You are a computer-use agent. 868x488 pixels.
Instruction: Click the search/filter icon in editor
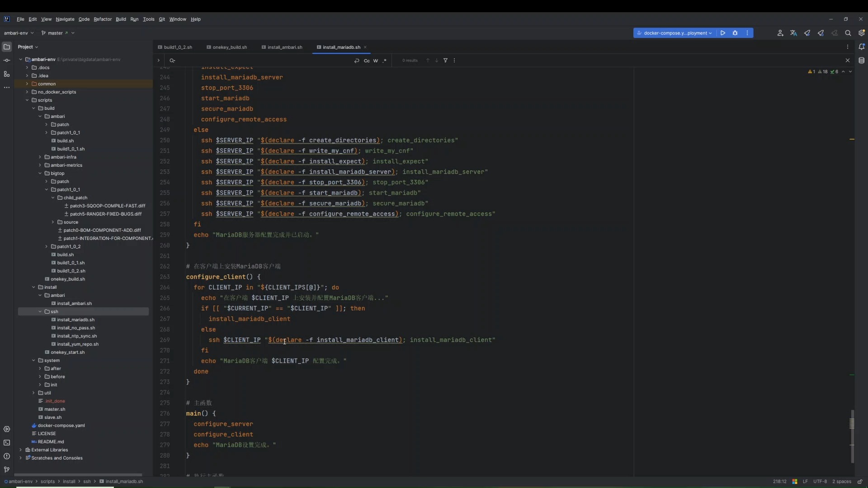tap(447, 60)
